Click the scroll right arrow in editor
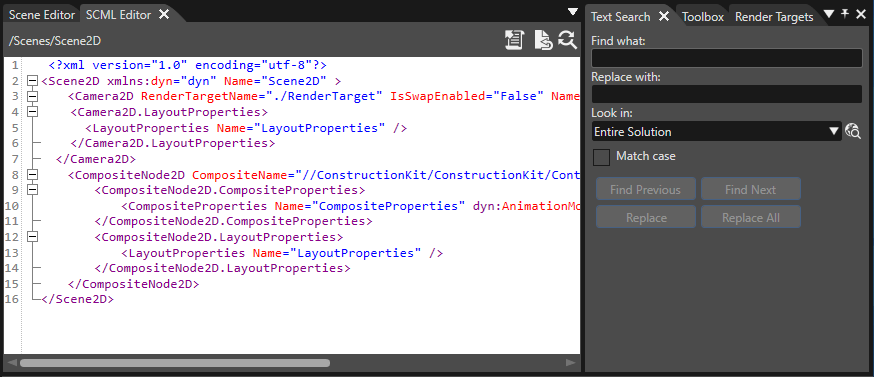This screenshot has height=377, width=874. tap(570, 363)
